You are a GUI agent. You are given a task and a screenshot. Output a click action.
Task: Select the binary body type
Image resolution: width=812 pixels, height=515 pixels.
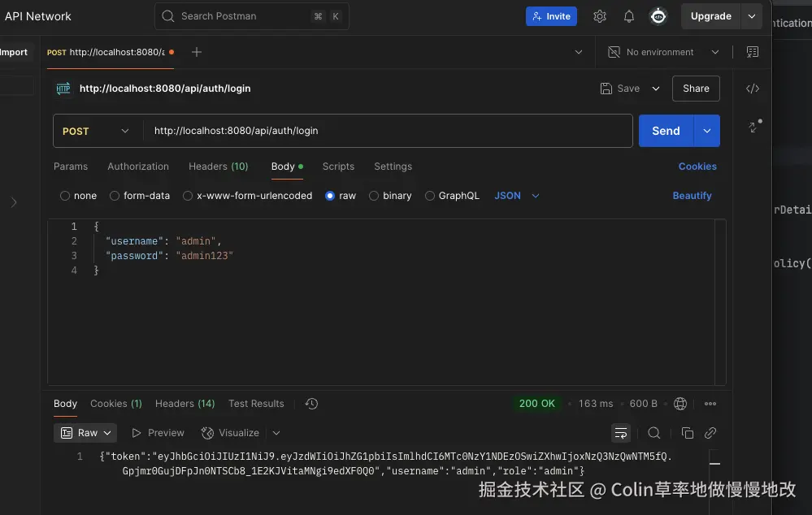pos(373,196)
